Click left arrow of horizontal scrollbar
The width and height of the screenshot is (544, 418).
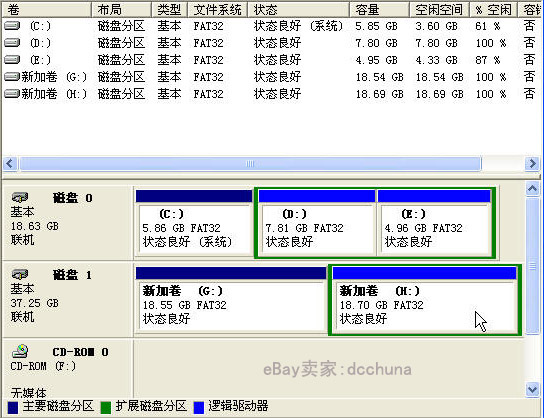click(10, 163)
